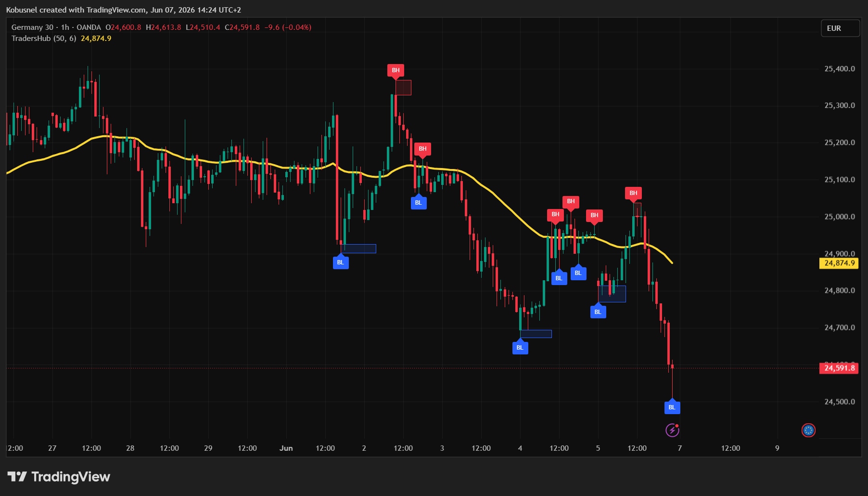The image size is (868, 496).
Task: Click the Kobusnel created with TradingView.com header text
Action: point(124,10)
